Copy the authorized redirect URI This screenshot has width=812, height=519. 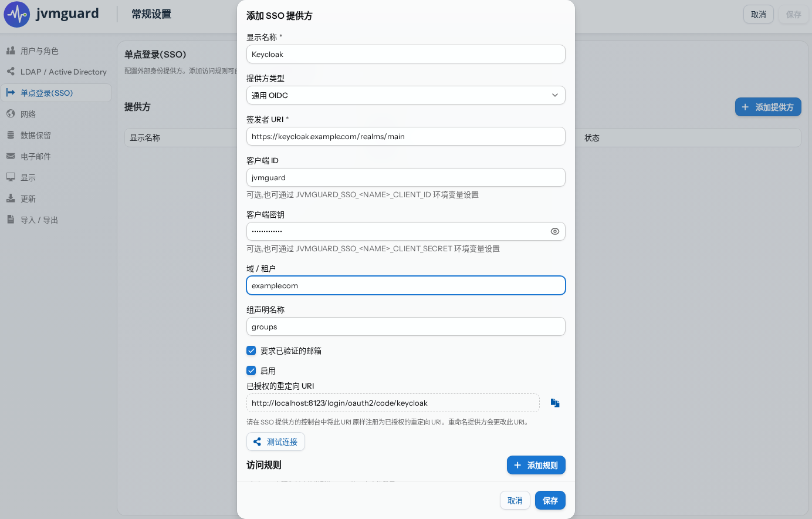pos(555,403)
